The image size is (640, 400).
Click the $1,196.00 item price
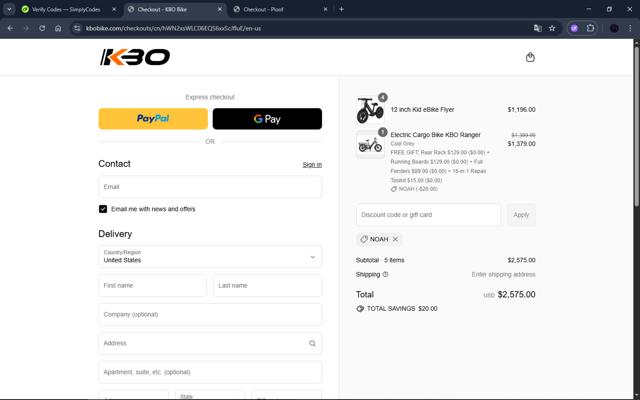[522, 109]
